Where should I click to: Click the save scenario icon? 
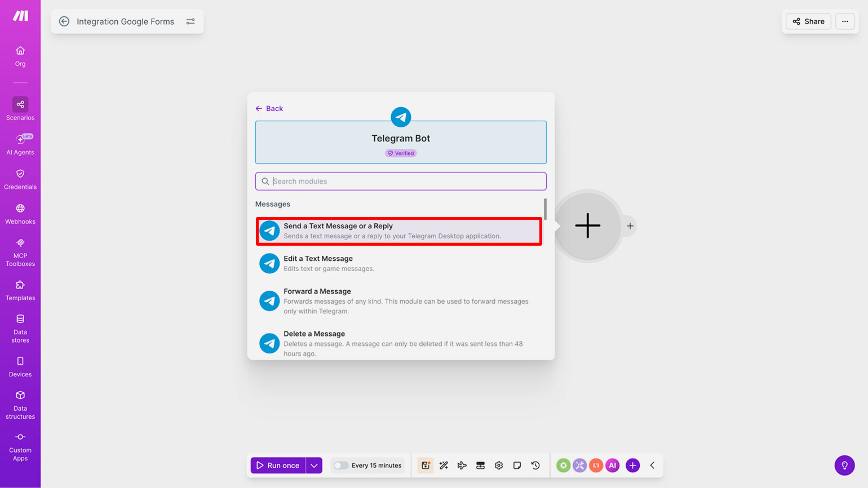click(426, 465)
